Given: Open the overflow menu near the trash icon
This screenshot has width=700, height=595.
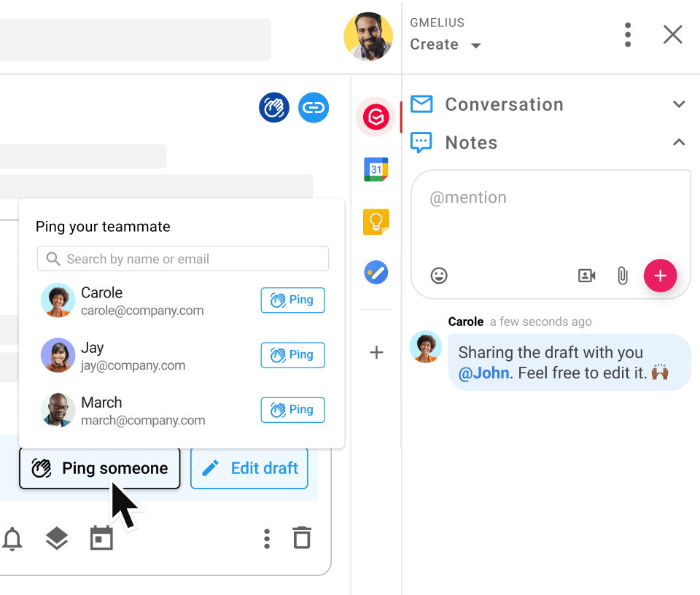Looking at the screenshot, I should coord(267,538).
